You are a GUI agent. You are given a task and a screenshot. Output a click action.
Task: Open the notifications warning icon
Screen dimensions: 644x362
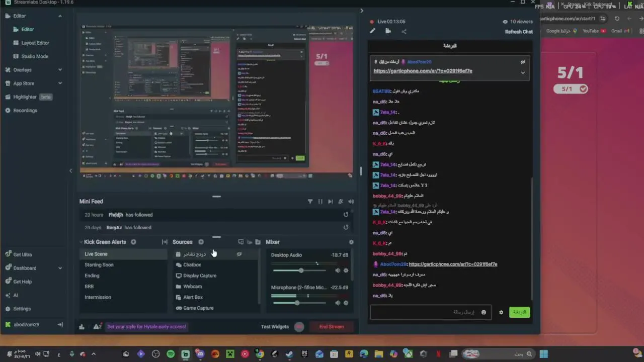97,327
